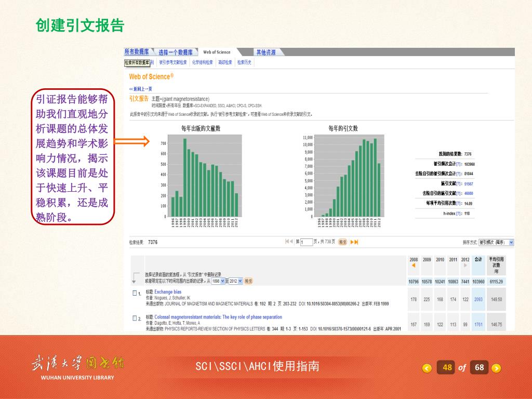This screenshot has width=532, height=399.
Task: Jump to the last results page icon
Action: click(356, 242)
